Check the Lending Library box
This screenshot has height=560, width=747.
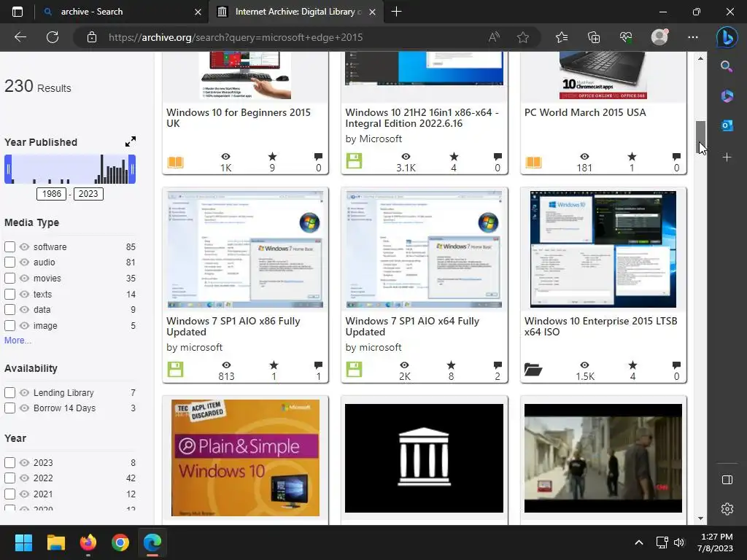point(10,392)
